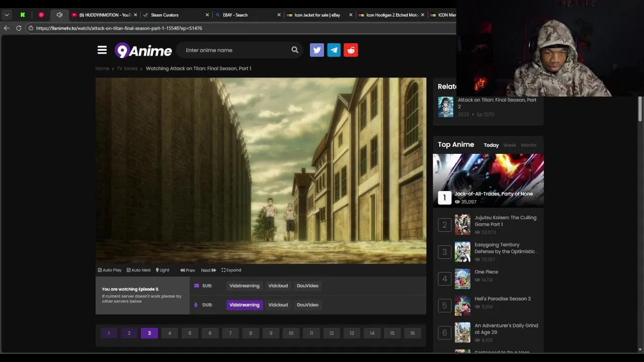Select the Today tab in Top Anime
Image resolution: width=644 pixels, height=362 pixels.
click(491, 145)
